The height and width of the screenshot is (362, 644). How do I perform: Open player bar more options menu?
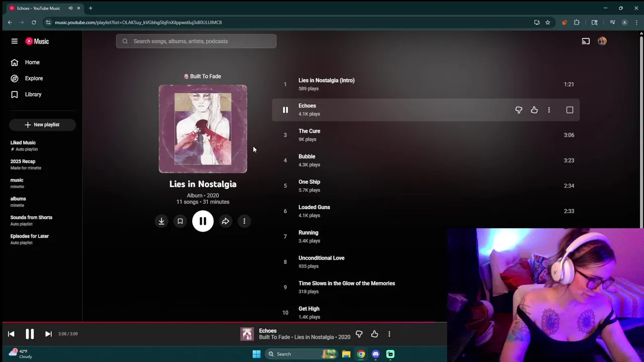(x=389, y=334)
